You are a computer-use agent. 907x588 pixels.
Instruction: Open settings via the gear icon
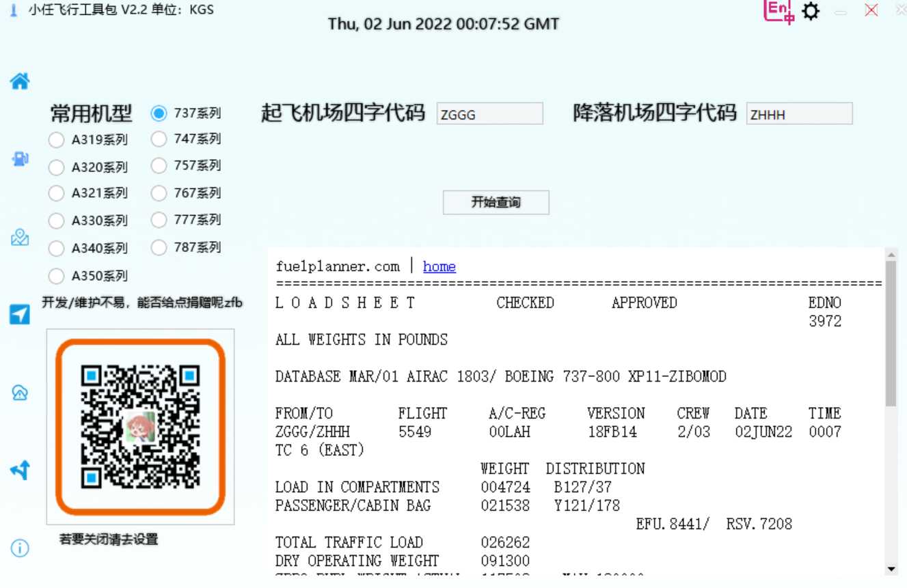(x=811, y=12)
